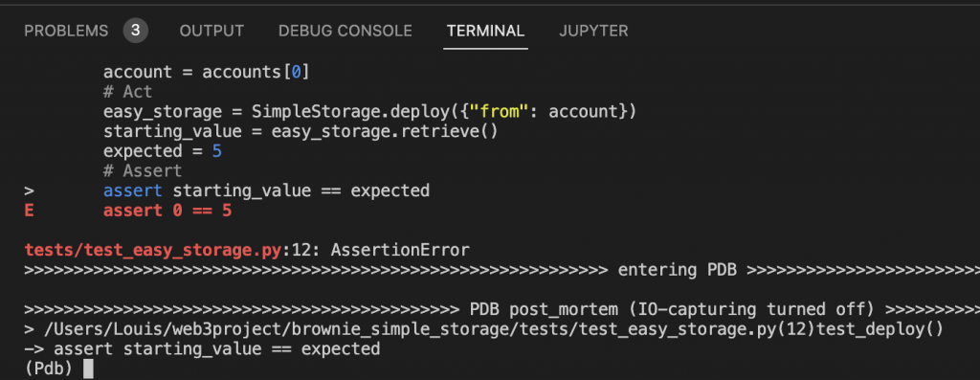Click the AssertionError text
Viewport: 980px width, 380px height.
400,251
